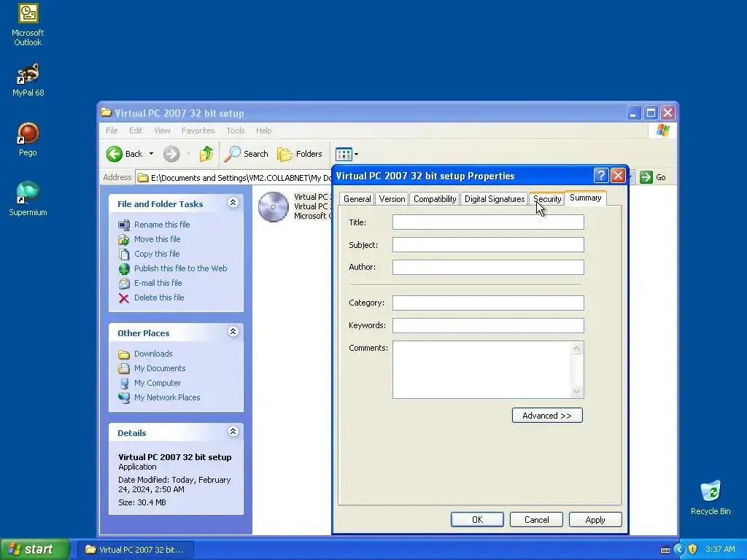The width and height of the screenshot is (747, 560).
Task: Select the Summary tab
Action: (x=586, y=198)
